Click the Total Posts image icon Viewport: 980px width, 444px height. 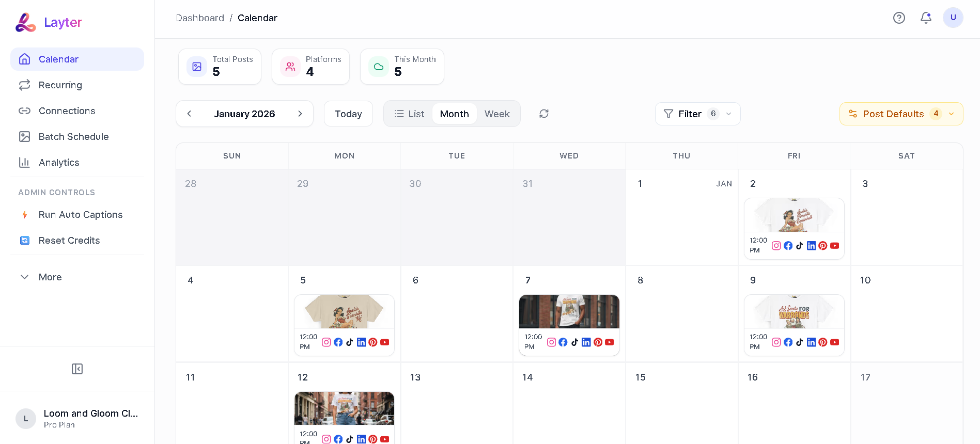pyautogui.click(x=197, y=67)
